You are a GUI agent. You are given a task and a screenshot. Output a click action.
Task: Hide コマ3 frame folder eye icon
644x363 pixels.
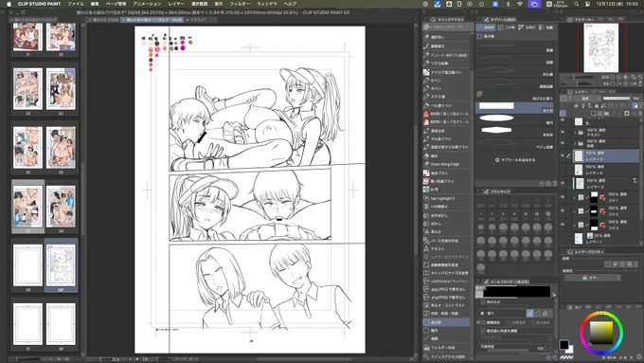pyautogui.click(x=563, y=225)
